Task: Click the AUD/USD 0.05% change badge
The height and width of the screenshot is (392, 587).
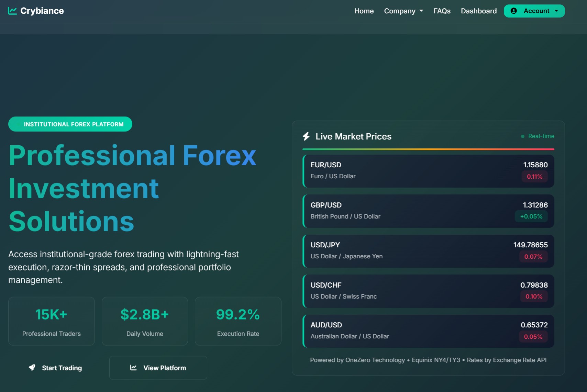Action: pos(533,337)
